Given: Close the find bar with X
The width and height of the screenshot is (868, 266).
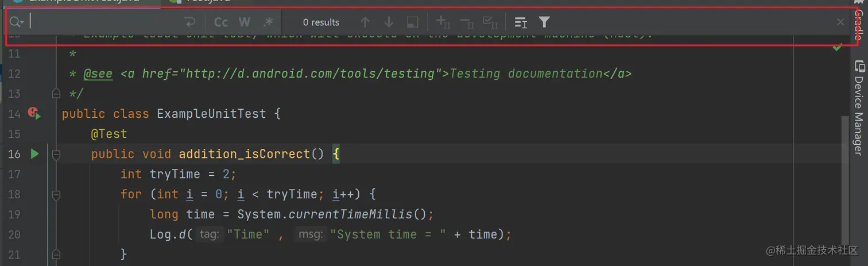Looking at the screenshot, I should 840,22.
